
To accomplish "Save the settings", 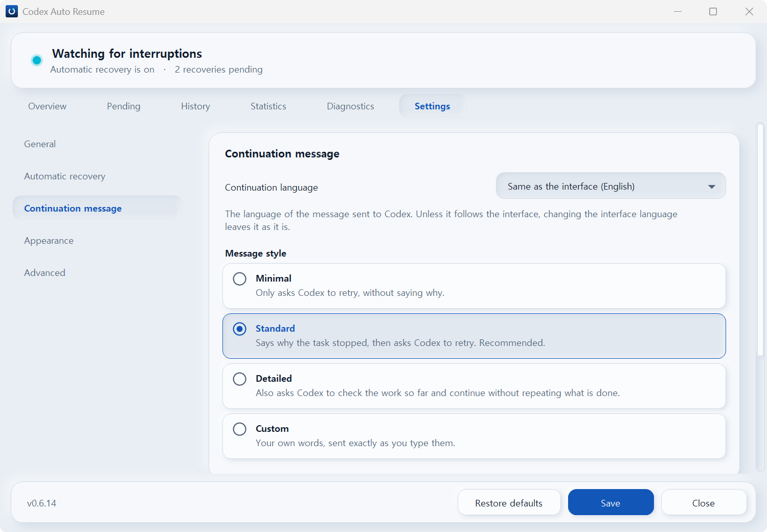I will [x=611, y=503].
